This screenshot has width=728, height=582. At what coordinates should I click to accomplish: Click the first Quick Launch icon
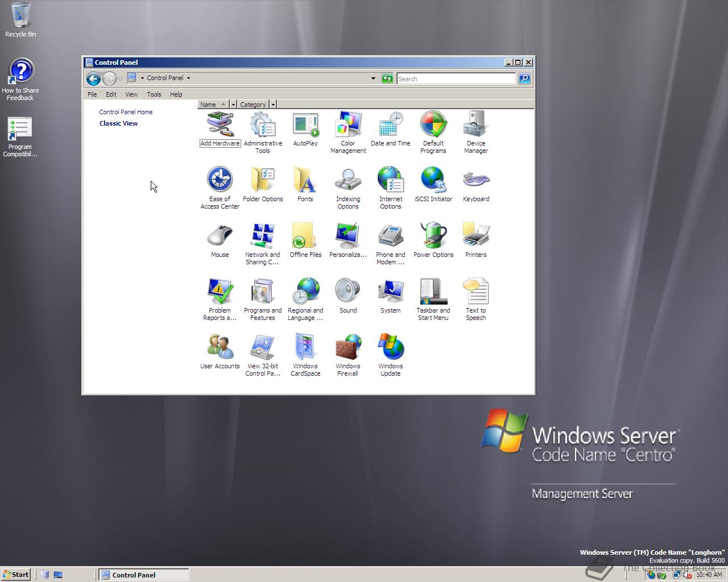(x=45, y=575)
